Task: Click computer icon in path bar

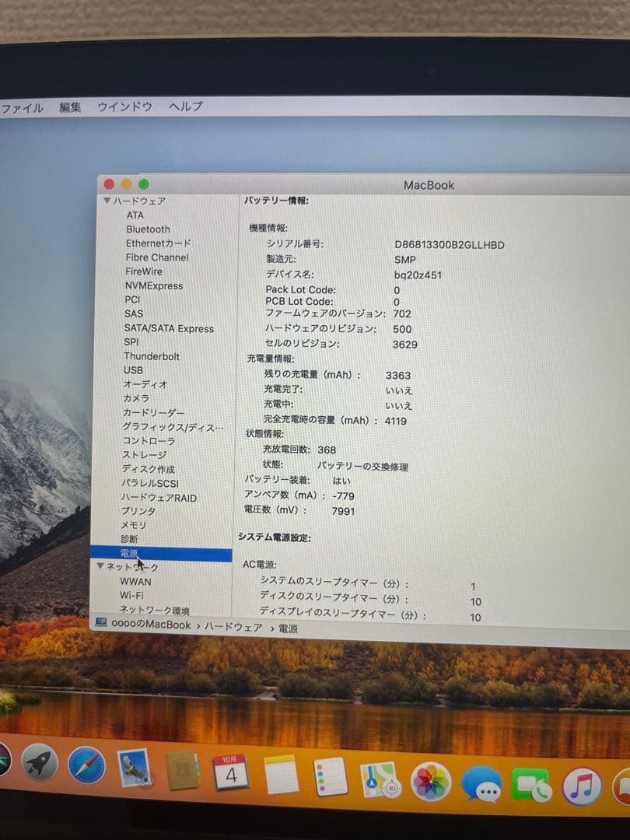Action: (100, 622)
